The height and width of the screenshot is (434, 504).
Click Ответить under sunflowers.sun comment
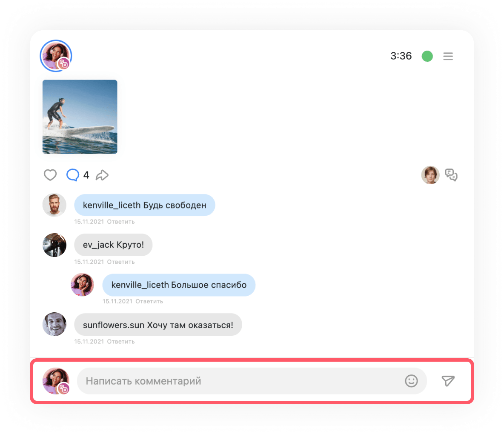point(121,342)
